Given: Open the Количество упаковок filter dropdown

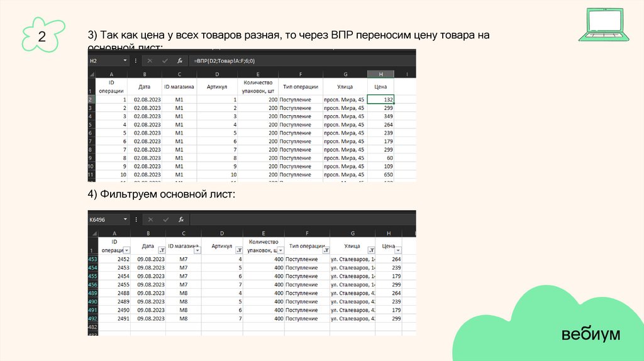Looking at the screenshot, I should 280,250.
